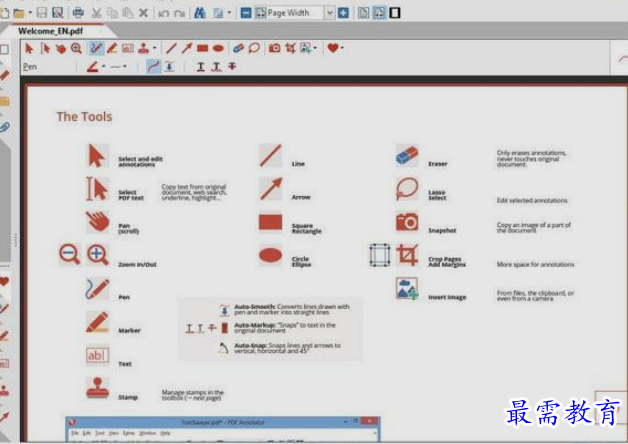This screenshot has width=628, height=444.
Task: Choose the Select PDF text tool
Action: point(45,48)
